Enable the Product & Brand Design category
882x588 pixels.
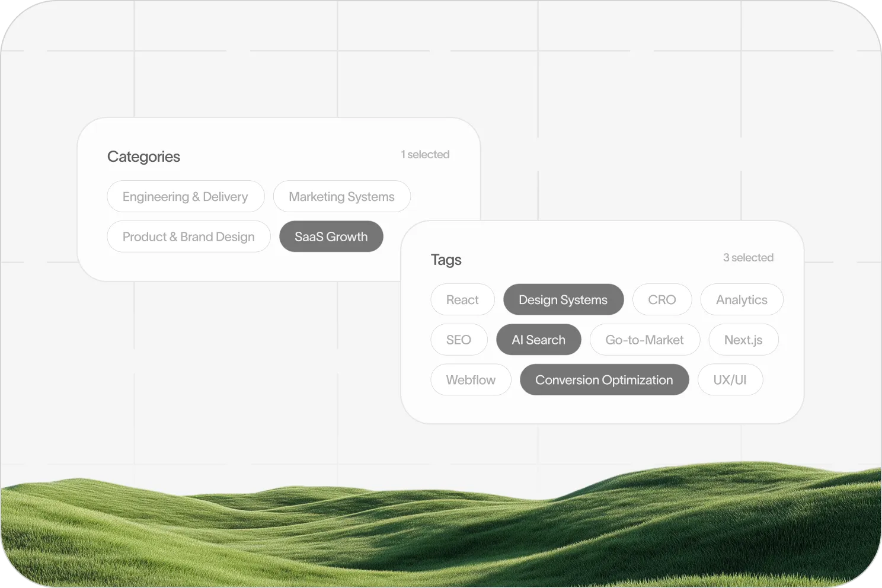(188, 237)
